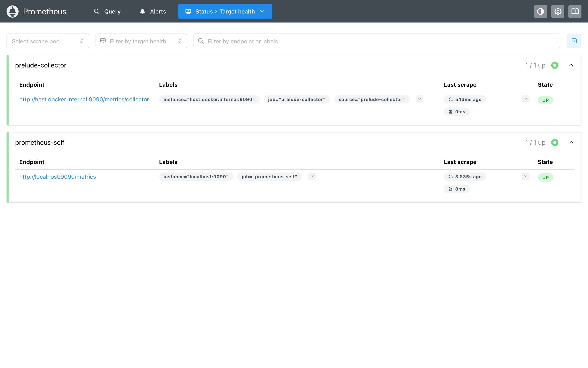Image resolution: width=588 pixels, height=368 pixels.
Task: Click the 9ms scrape duration badge
Action: point(457,112)
